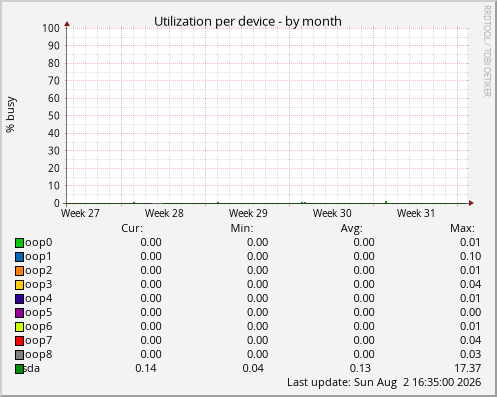The width and height of the screenshot is (497, 397).
Task: Click the purple oop5 legend swatch
Action: click(x=19, y=313)
